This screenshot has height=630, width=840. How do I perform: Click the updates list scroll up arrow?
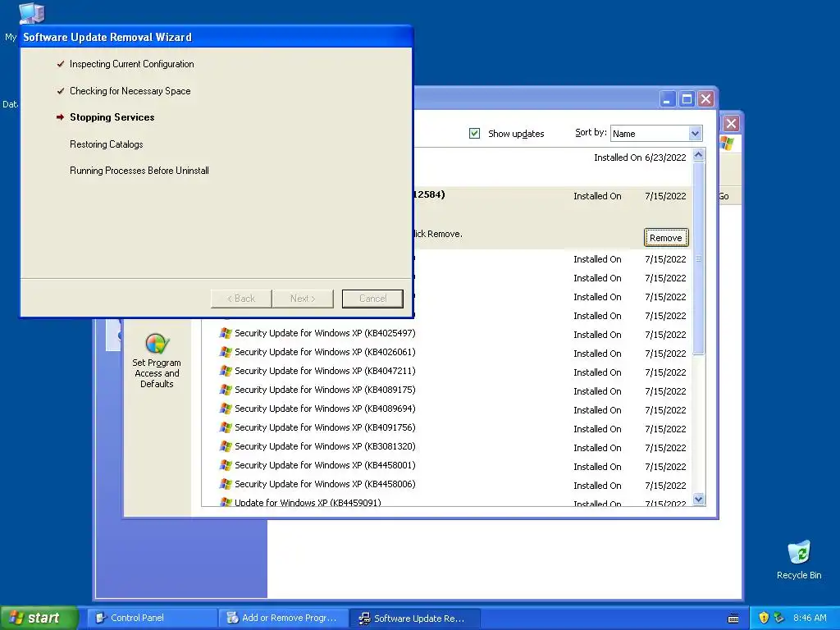pyautogui.click(x=698, y=155)
